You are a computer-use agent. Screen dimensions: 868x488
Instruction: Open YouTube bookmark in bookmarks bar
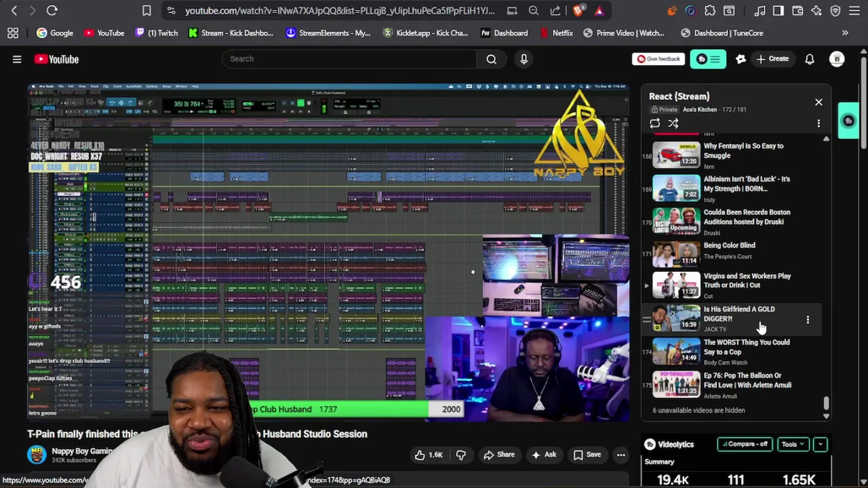(104, 33)
